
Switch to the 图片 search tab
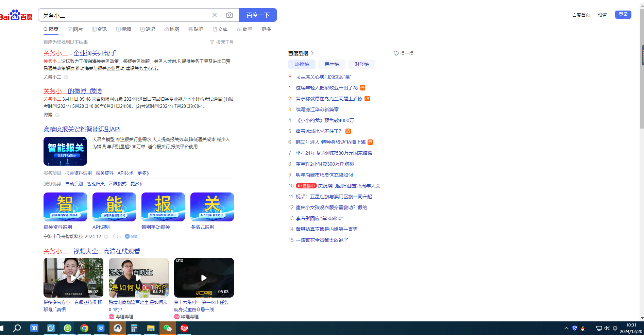tap(75, 29)
